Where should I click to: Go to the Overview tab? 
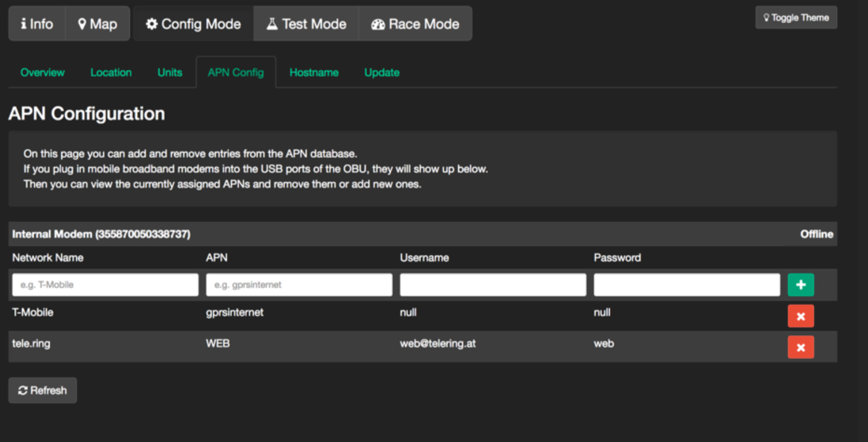pos(43,72)
